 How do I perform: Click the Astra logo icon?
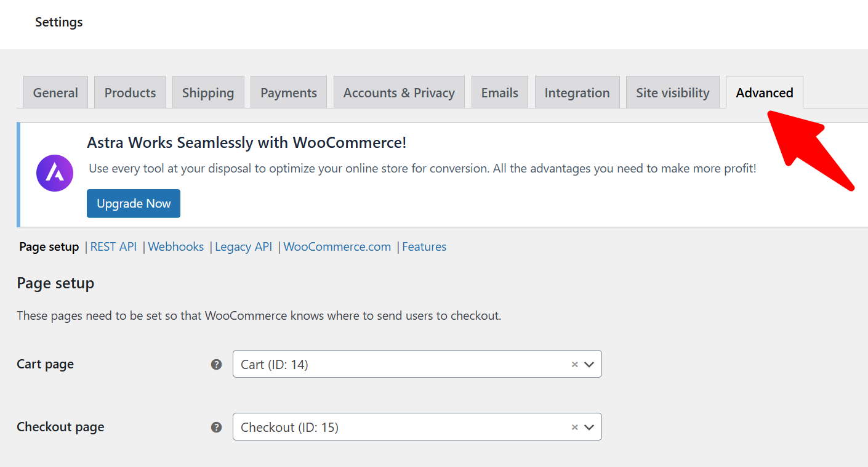point(55,173)
